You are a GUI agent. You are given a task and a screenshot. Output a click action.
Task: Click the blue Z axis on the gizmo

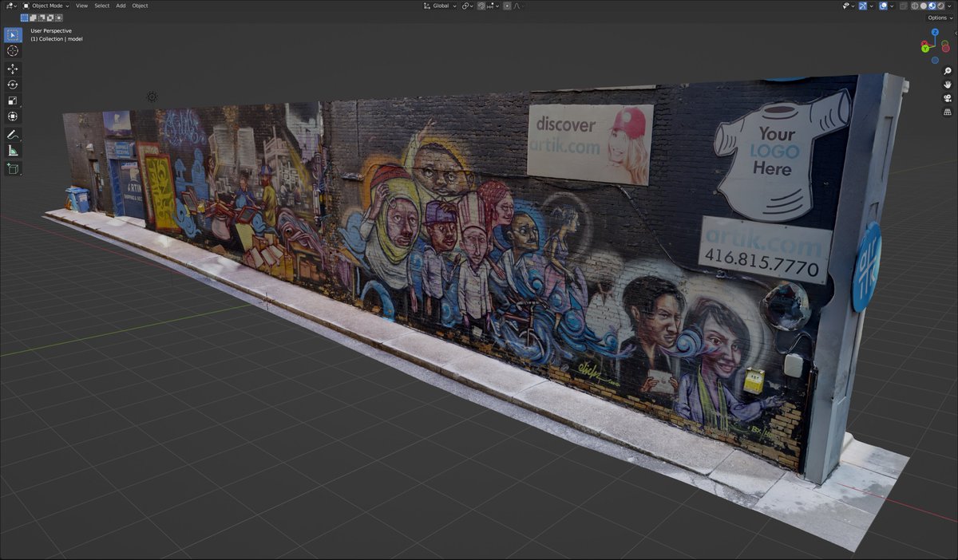935,32
